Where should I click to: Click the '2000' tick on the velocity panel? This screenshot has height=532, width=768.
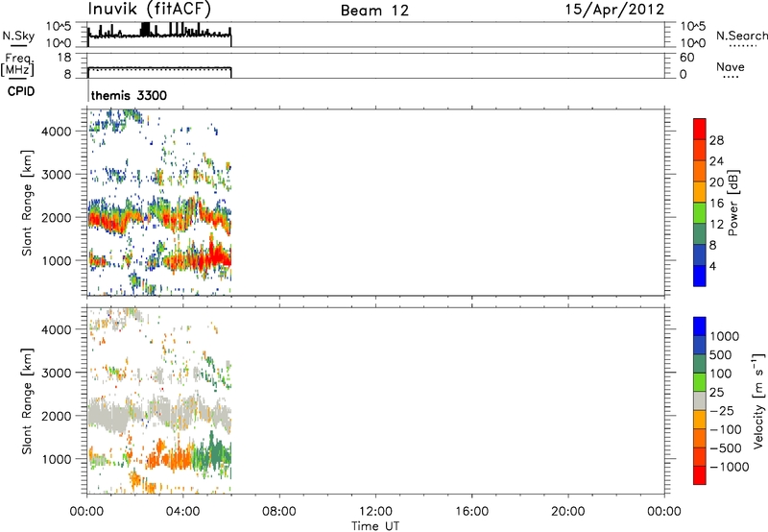coord(56,416)
